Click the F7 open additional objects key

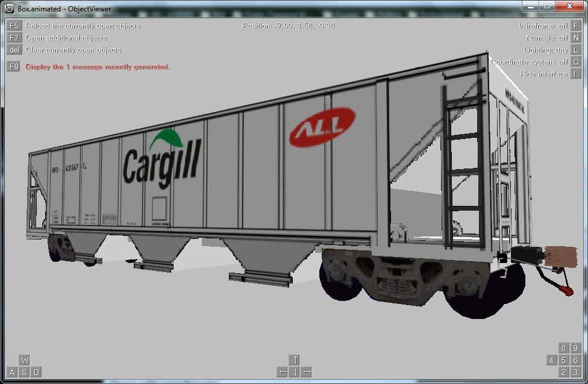coord(13,38)
